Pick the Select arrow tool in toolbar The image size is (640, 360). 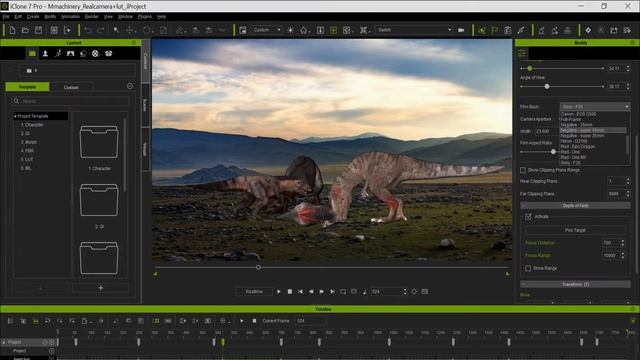(116, 30)
